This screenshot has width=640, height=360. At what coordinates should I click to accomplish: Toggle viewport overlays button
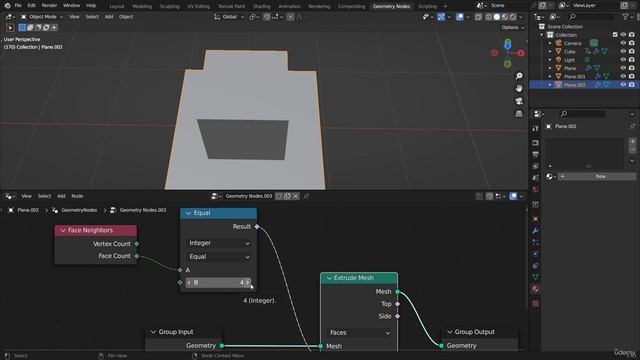460,17
